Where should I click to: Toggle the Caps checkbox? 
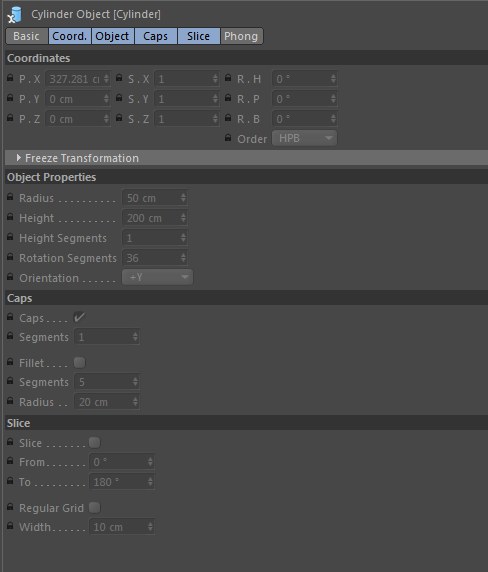79,317
